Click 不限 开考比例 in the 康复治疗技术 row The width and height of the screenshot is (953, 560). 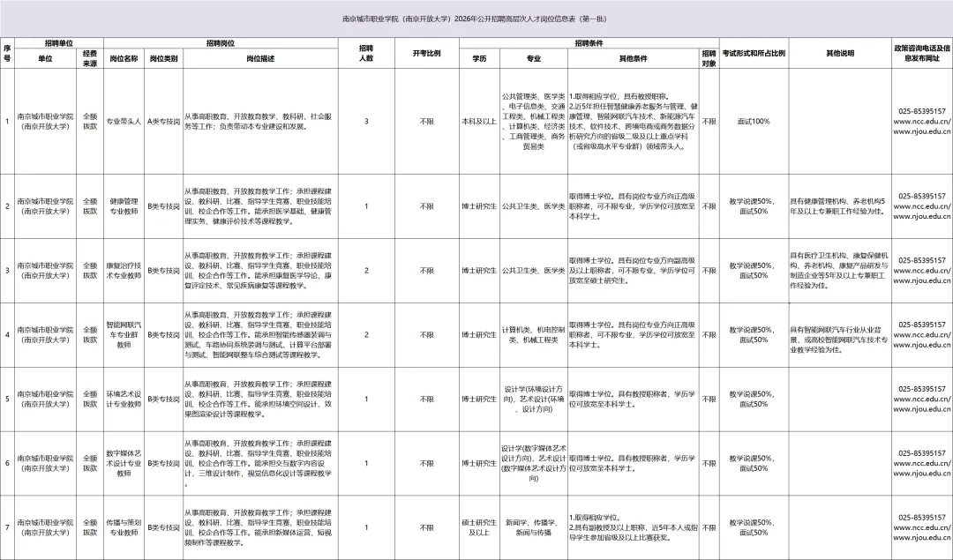coord(427,271)
